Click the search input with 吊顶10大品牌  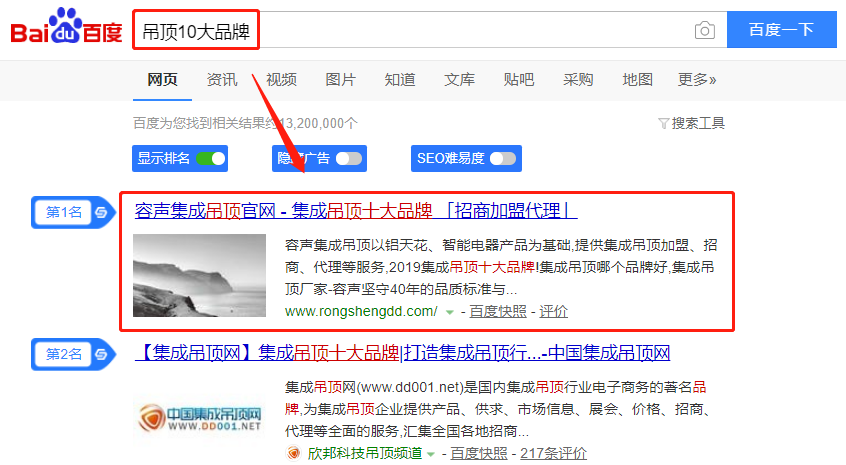[430, 30]
